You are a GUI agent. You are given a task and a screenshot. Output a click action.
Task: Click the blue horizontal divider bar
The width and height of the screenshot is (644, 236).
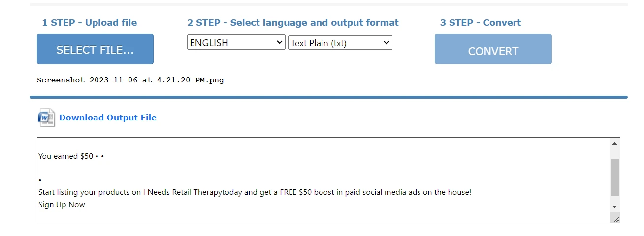[x=328, y=97]
